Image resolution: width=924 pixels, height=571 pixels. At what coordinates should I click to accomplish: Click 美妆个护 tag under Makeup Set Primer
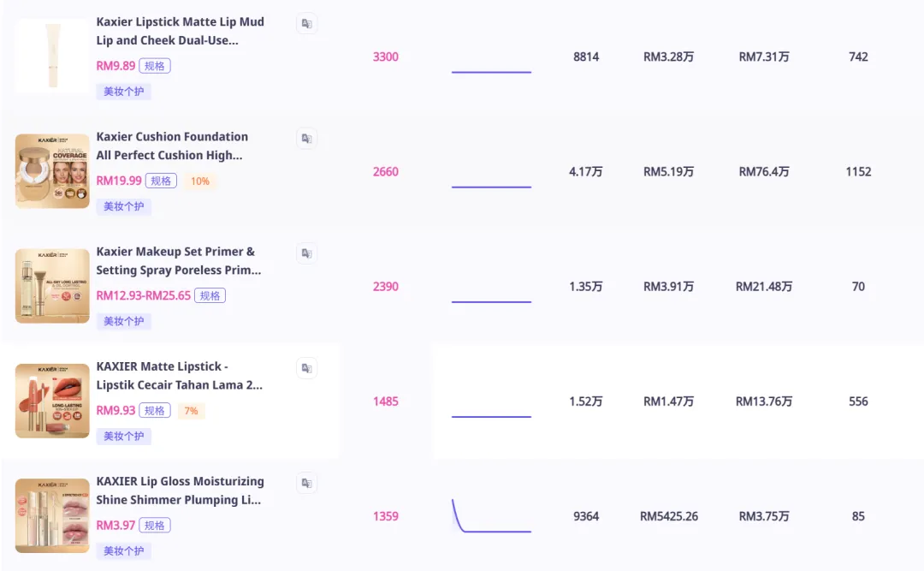124,321
